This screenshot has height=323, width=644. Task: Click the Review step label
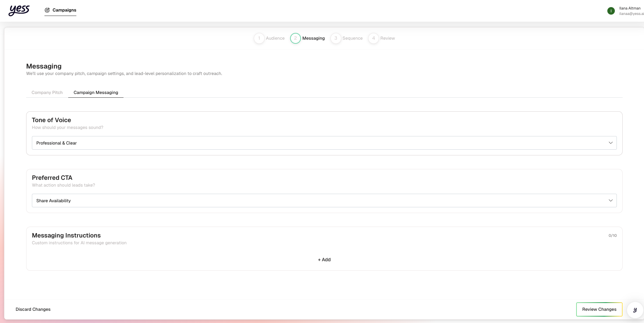[387, 38]
